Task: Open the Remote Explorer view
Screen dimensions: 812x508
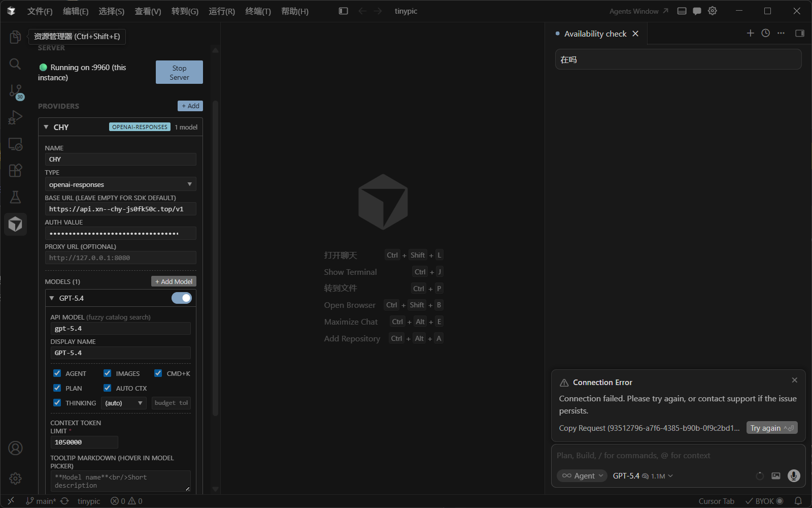Action: tap(15, 144)
